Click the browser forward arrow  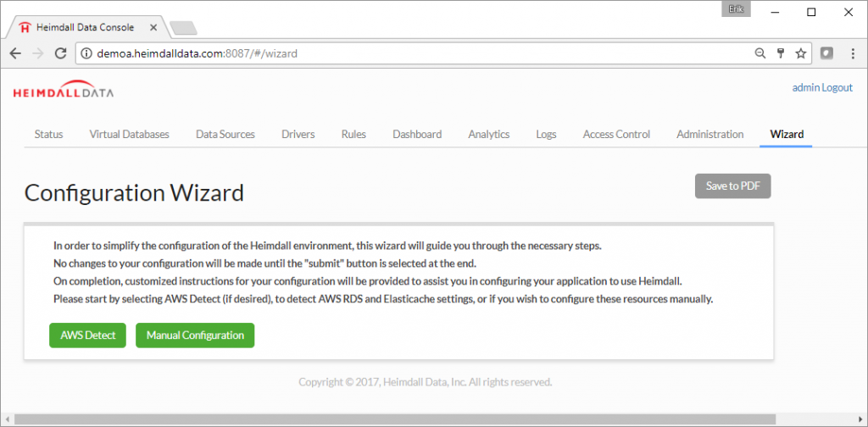click(x=38, y=53)
